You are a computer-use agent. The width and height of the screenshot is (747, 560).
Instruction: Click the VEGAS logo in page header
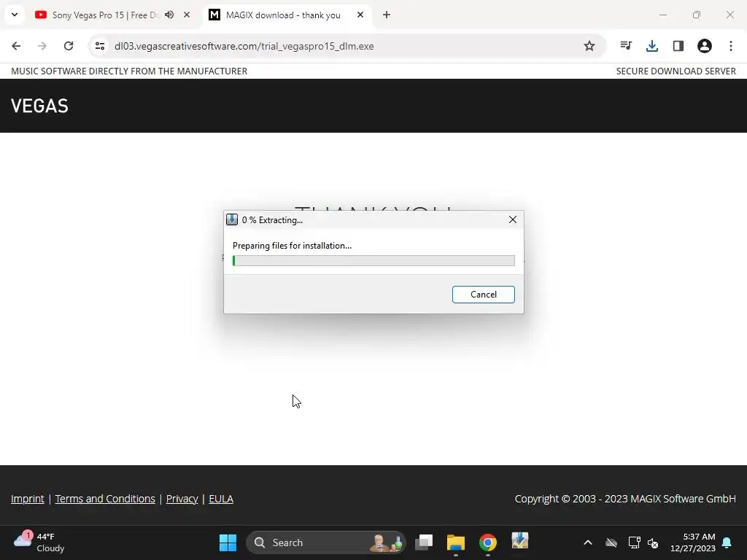(x=39, y=106)
